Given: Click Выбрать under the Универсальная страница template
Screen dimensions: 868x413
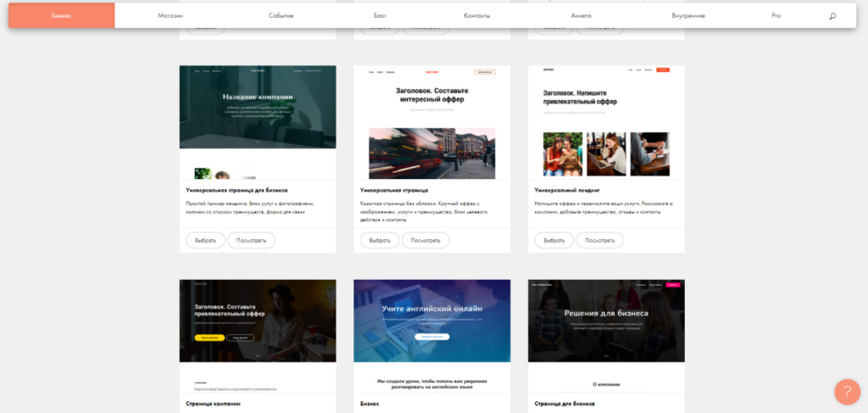Looking at the screenshot, I should pos(380,240).
